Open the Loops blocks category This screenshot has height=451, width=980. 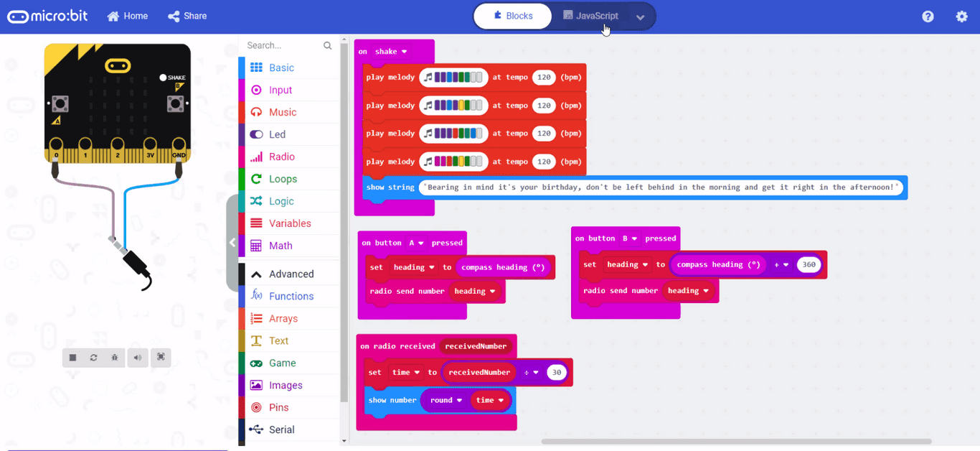click(289, 179)
